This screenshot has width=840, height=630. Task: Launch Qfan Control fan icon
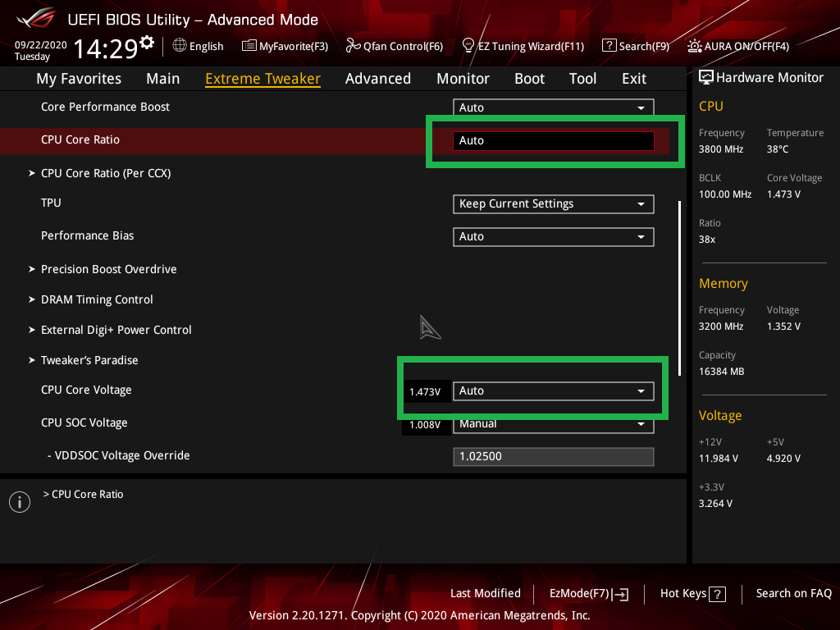353,46
